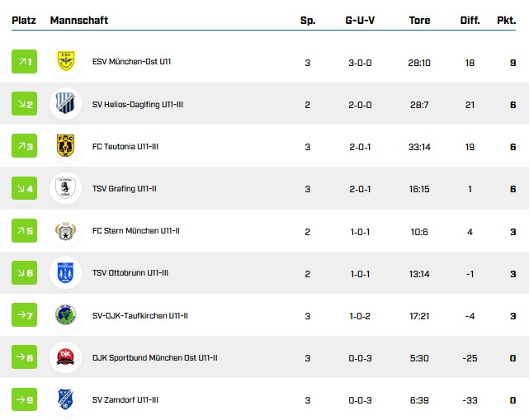The width and height of the screenshot is (529, 420).
Task: Click the SV Zamdorf club crest
Action: [65, 399]
